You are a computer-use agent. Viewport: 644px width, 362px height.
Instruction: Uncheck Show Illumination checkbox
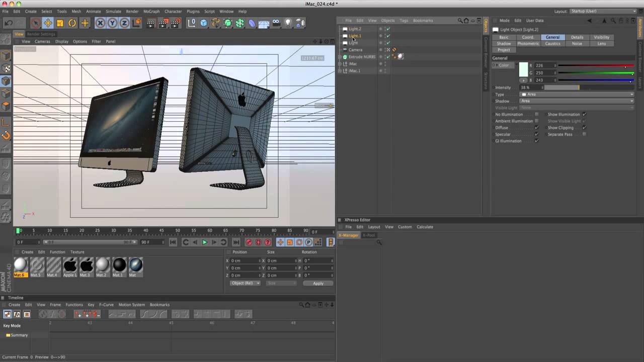click(x=584, y=114)
